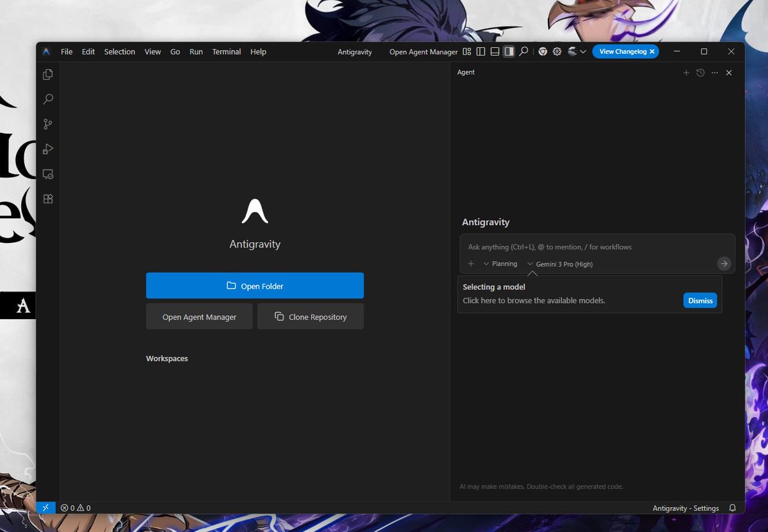Start a new agent conversation with the plus icon
The width and height of the screenshot is (768, 532).
pos(686,72)
